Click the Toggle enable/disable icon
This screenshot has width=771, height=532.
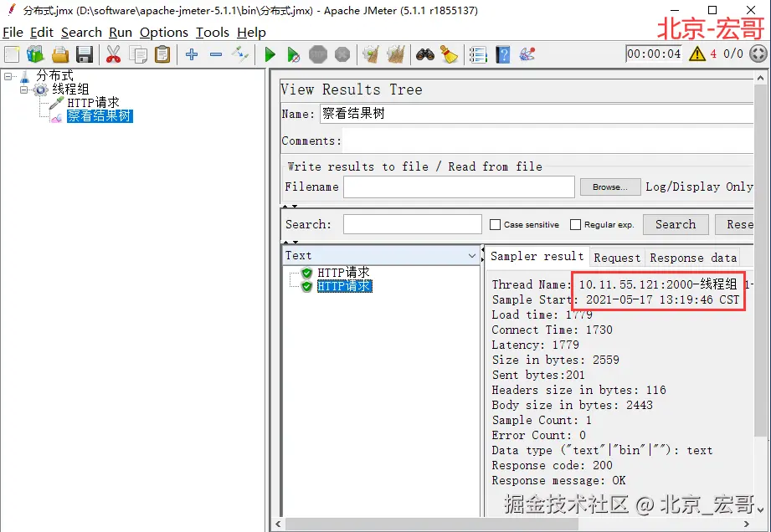(240, 54)
